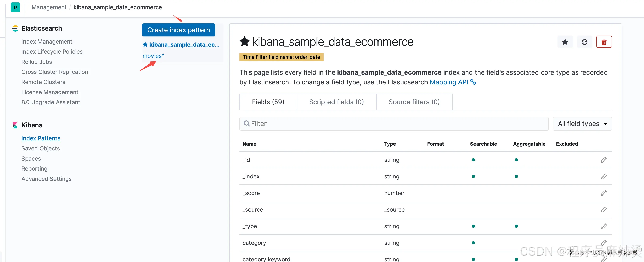Open All field types dropdown
The image size is (644, 262).
582,124
